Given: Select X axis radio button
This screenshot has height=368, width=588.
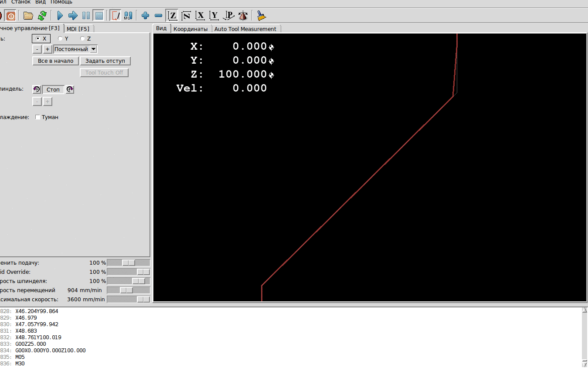Looking at the screenshot, I should tap(41, 39).
